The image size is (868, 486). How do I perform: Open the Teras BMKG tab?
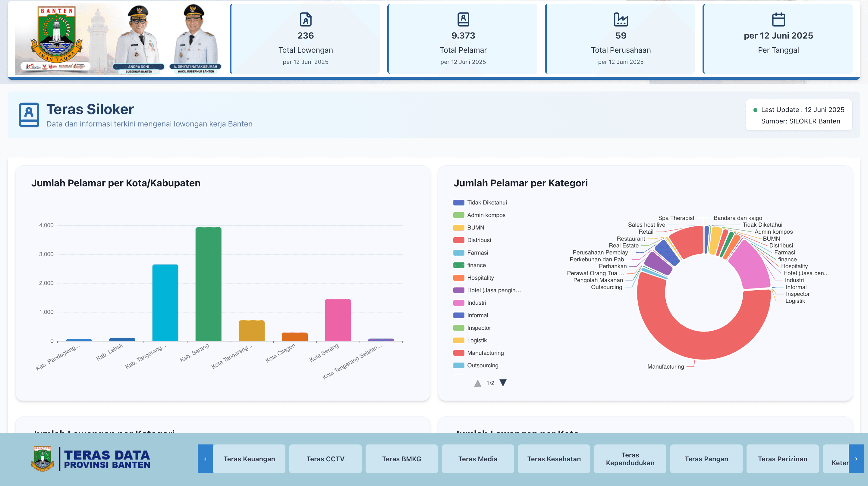pyautogui.click(x=401, y=459)
